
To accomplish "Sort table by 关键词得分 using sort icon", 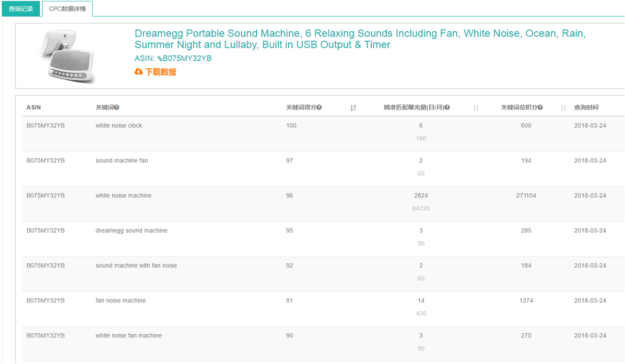I will point(353,108).
